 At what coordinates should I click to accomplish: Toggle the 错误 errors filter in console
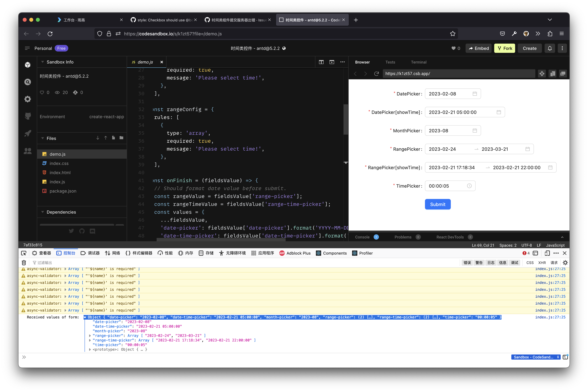[x=467, y=262]
